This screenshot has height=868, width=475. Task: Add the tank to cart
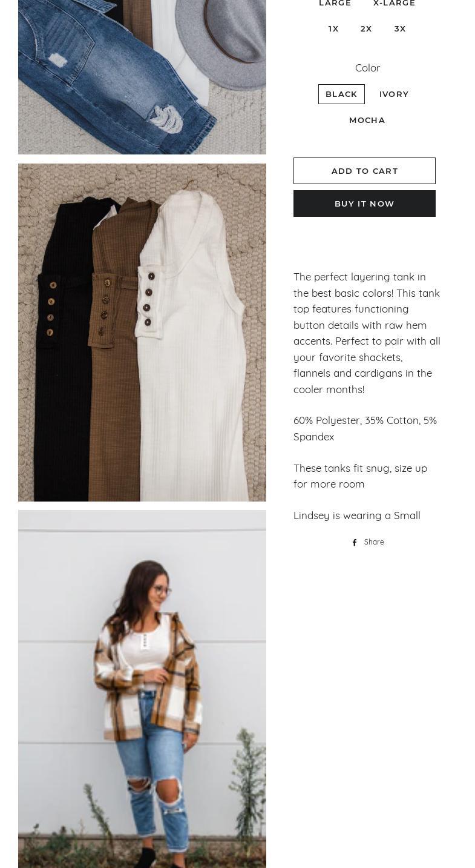click(x=364, y=171)
